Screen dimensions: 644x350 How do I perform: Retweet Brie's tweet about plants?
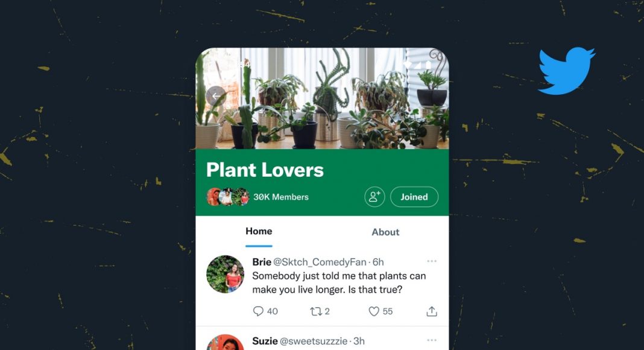point(316,311)
